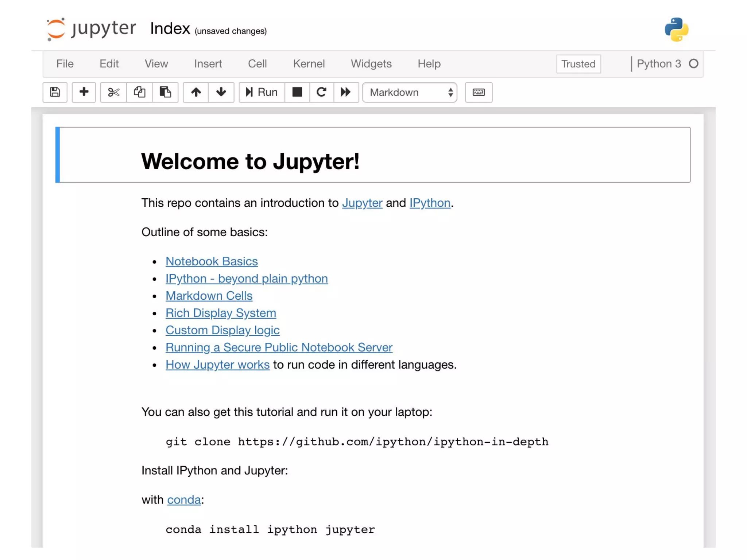Open the Widgets menu
Screen dimensions: 747x560
tap(371, 64)
